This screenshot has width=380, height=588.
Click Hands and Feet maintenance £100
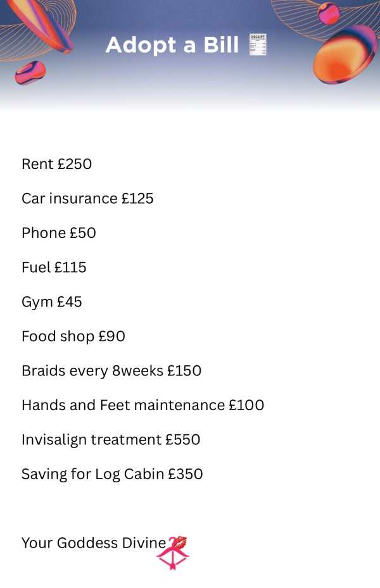(x=143, y=405)
